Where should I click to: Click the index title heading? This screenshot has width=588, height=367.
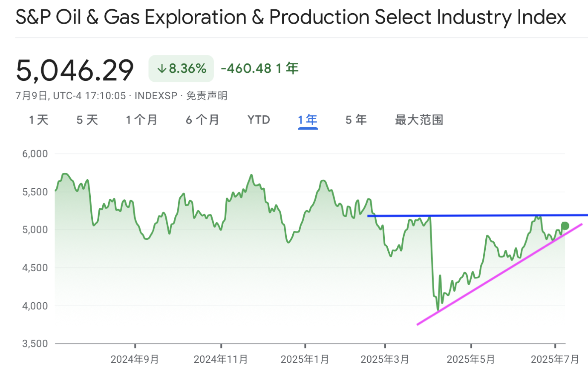[291, 17]
